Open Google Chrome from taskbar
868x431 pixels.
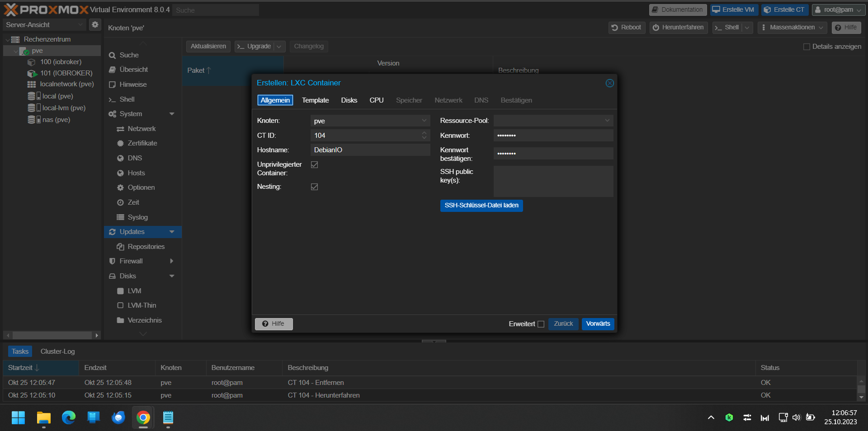click(x=143, y=418)
